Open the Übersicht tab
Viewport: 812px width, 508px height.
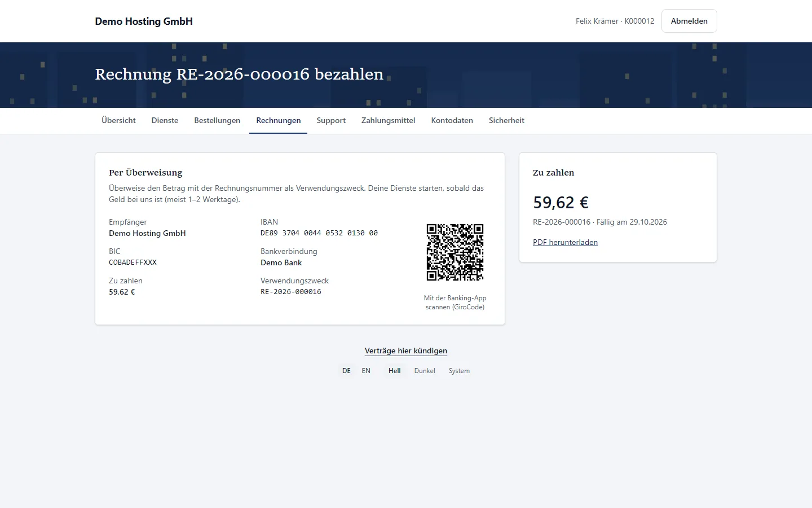tap(118, 120)
